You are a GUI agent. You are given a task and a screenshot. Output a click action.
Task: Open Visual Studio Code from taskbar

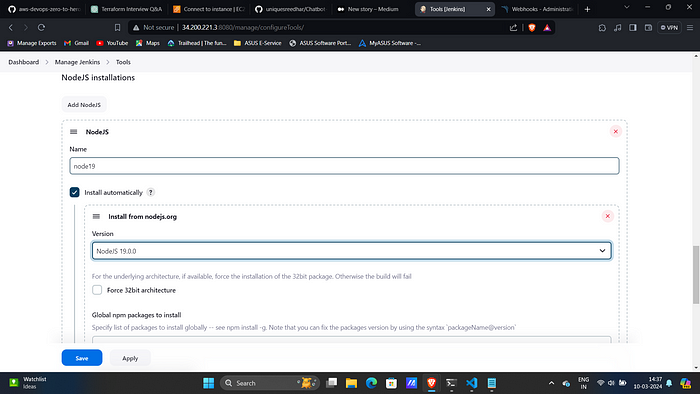pos(471,383)
